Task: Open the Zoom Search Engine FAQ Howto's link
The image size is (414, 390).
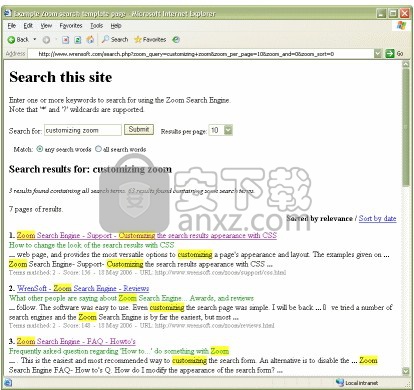Action: [76, 341]
